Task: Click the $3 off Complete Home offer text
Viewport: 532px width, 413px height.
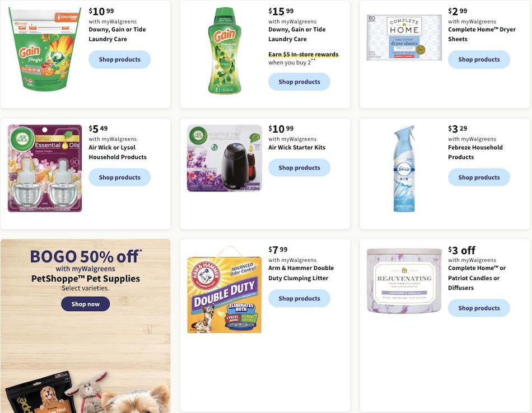Action: point(461,250)
